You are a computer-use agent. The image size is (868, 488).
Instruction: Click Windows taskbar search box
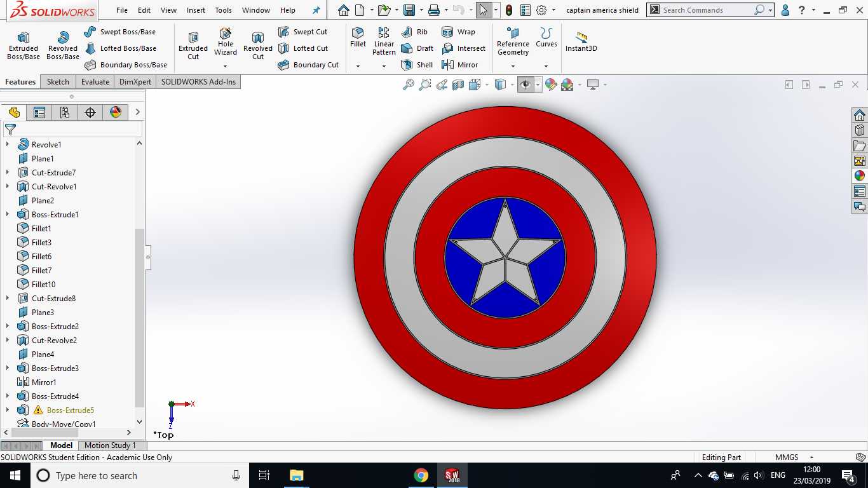(x=139, y=475)
